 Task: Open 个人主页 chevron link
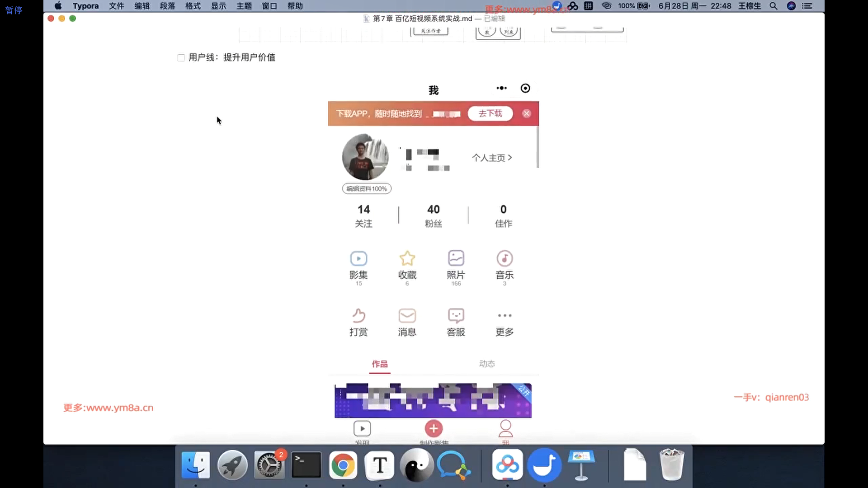click(492, 158)
